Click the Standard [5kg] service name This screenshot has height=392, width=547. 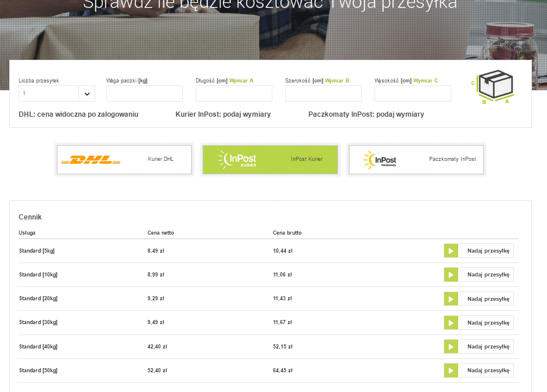(37, 251)
